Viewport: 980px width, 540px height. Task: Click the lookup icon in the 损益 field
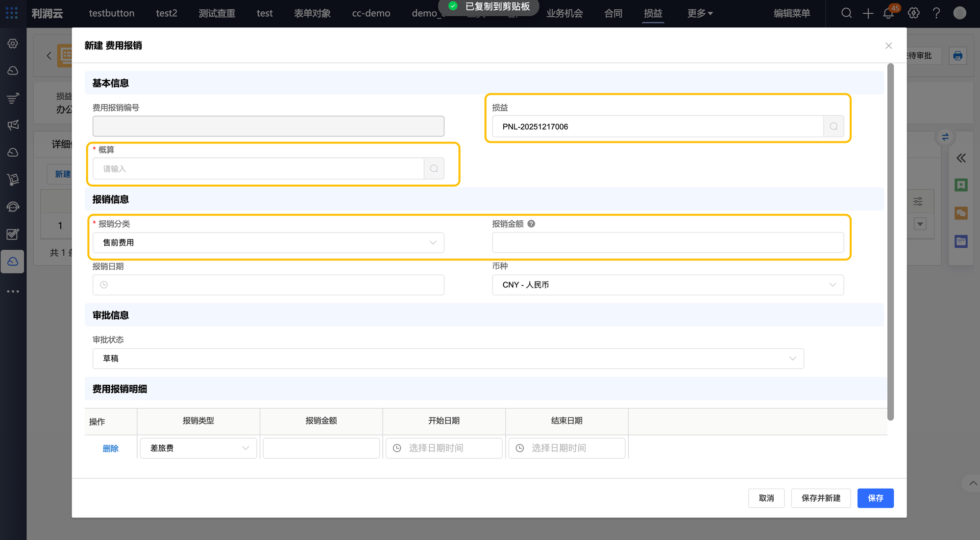833,127
